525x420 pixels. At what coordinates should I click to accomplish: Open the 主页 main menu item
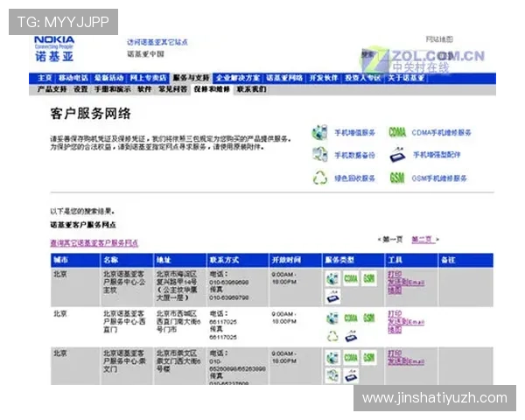[x=45, y=78]
